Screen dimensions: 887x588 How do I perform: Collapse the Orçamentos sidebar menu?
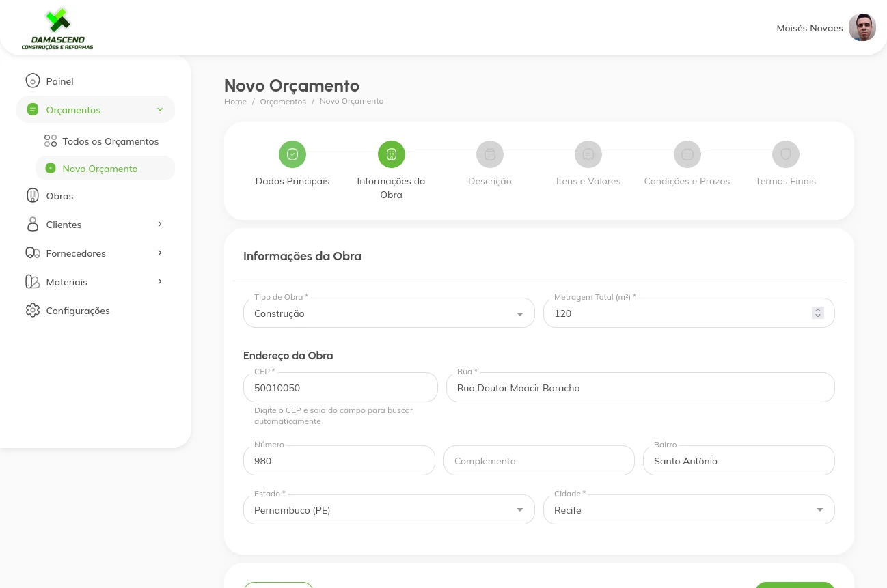(159, 110)
